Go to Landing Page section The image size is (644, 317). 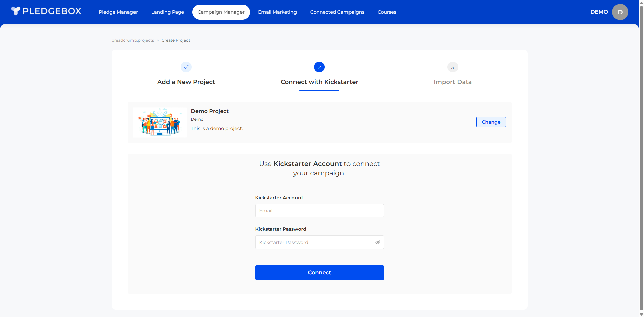(x=167, y=12)
